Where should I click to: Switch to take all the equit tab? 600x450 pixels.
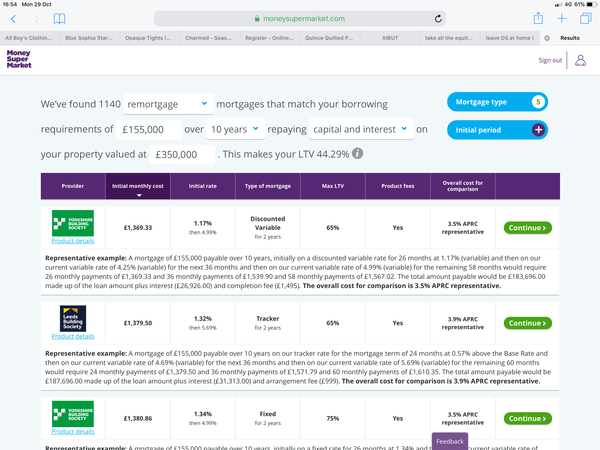[450, 38]
